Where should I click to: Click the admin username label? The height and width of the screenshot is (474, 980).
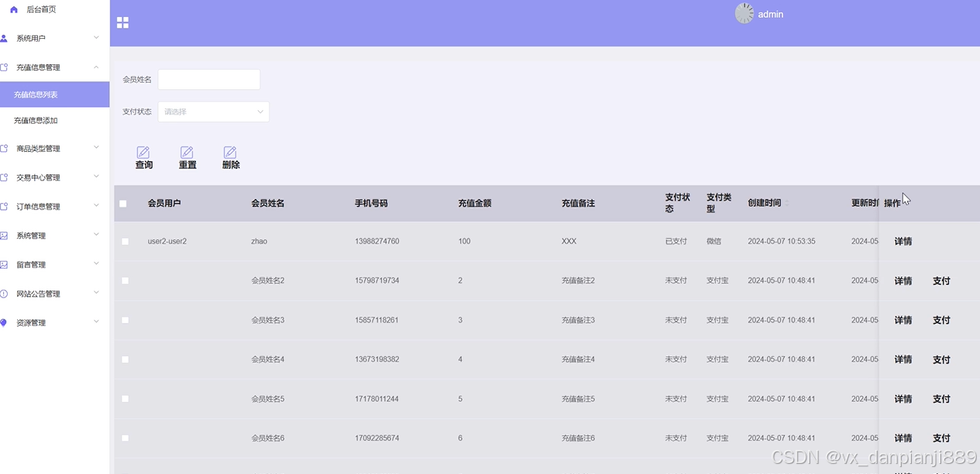pyautogui.click(x=771, y=14)
